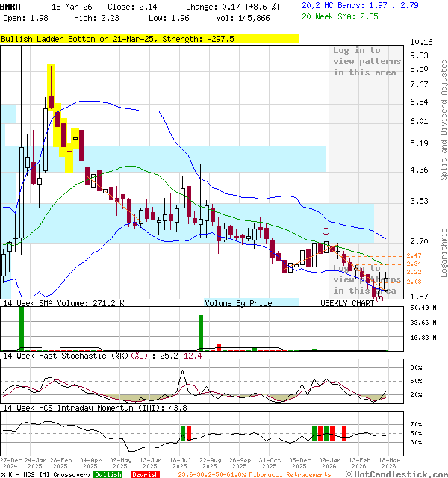Click the red circled marker at chart low
The image size is (448, 478).
coord(379,298)
